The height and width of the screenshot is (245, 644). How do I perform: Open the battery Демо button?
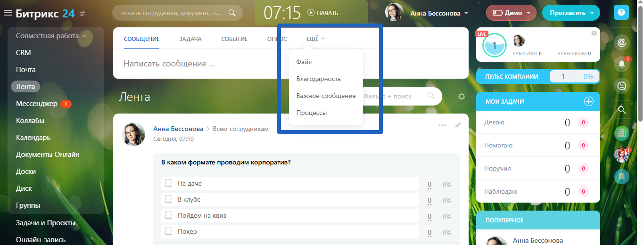pos(511,13)
